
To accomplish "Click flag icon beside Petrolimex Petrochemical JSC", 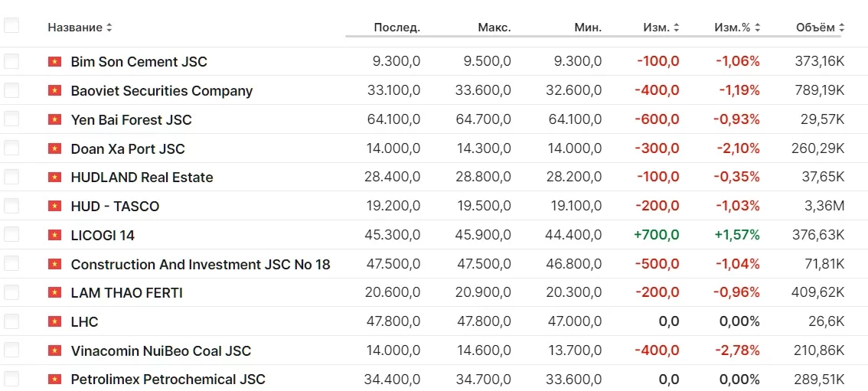I will [x=54, y=380].
